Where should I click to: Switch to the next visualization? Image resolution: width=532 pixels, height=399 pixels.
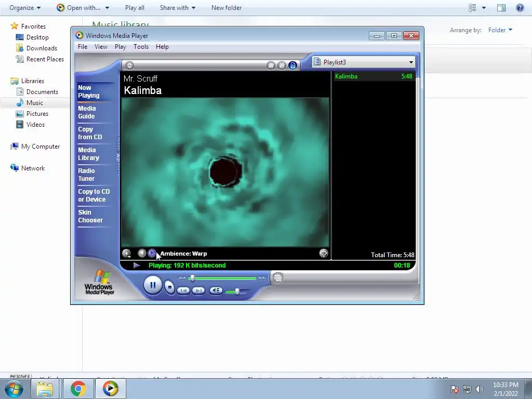(x=152, y=253)
